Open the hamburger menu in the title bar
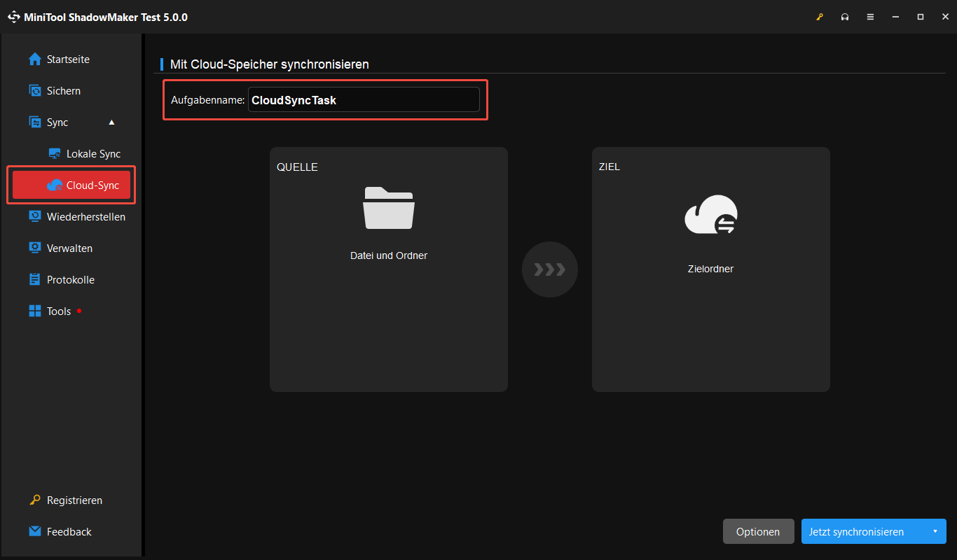This screenshot has width=957, height=560. pyautogui.click(x=870, y=17)
